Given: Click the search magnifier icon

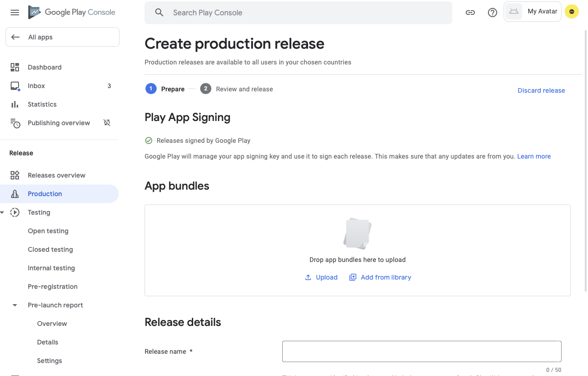Looking at the screenshot, I should [x=159, y=13].
